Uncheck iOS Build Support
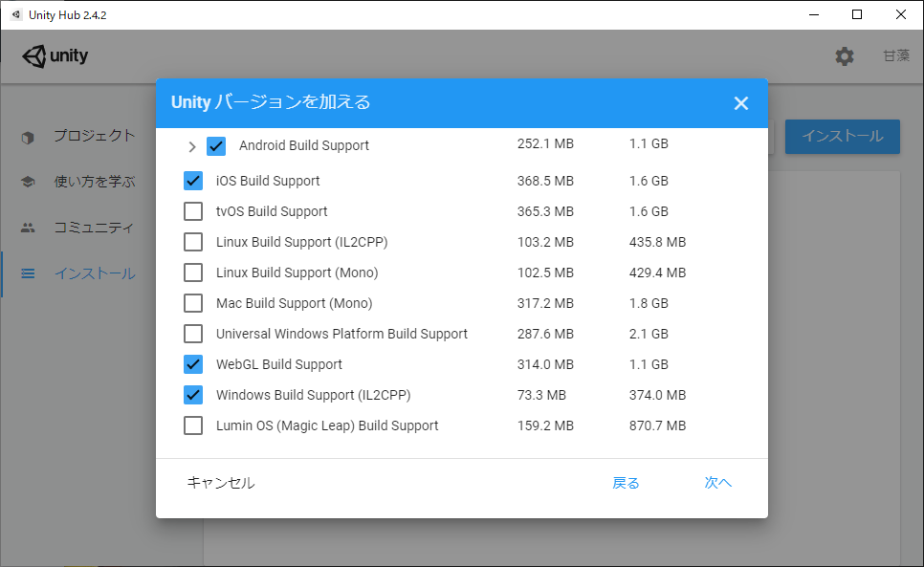 coord(193,181)
